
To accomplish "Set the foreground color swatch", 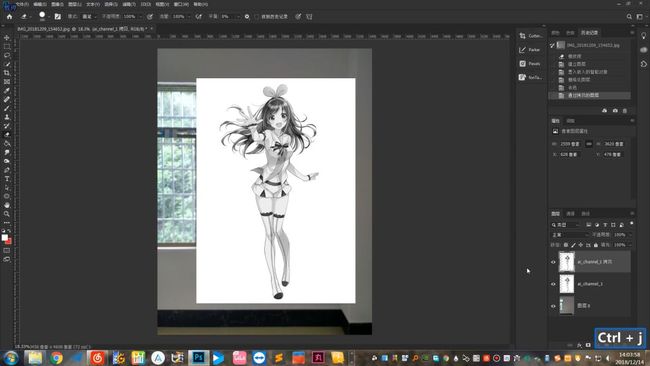I will pyautogui.click(x=5, y=238).
